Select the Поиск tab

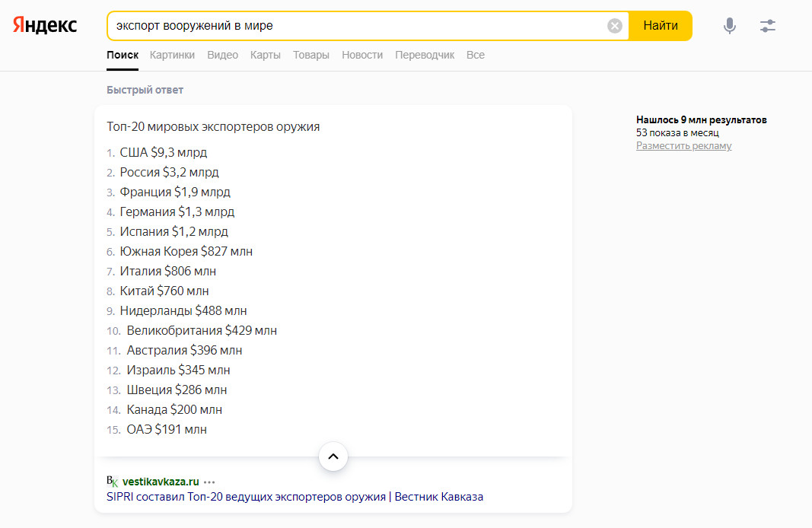click(123, 55)
